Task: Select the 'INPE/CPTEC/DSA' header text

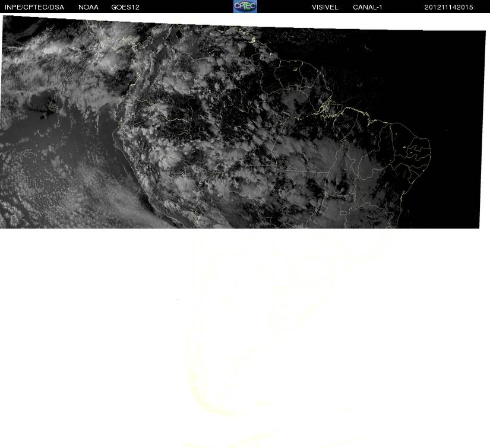Action: coord(34,7)
